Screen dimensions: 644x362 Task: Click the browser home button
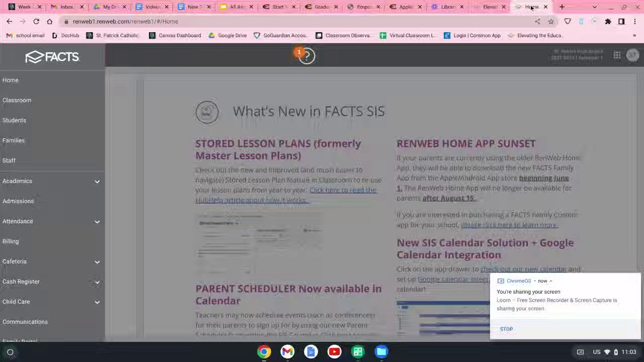[x=49, y=22]
